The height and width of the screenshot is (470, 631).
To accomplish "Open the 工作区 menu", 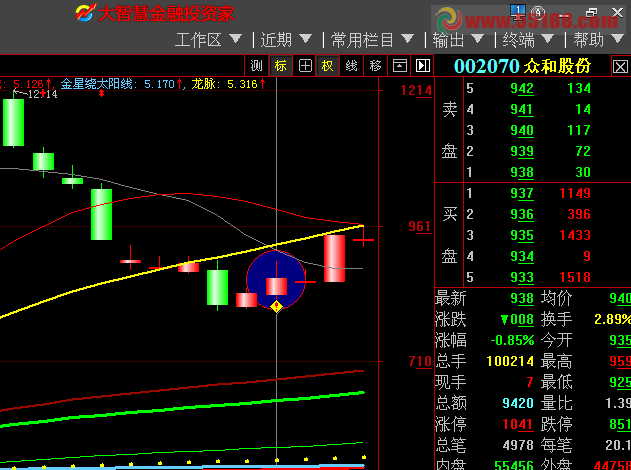I will point(208,40).
